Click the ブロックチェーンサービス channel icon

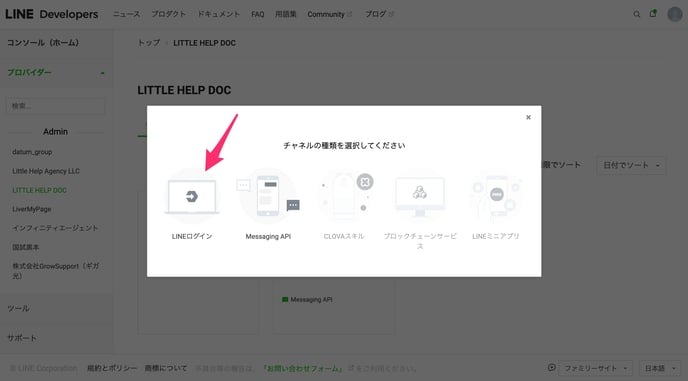(x=420, y=196)
